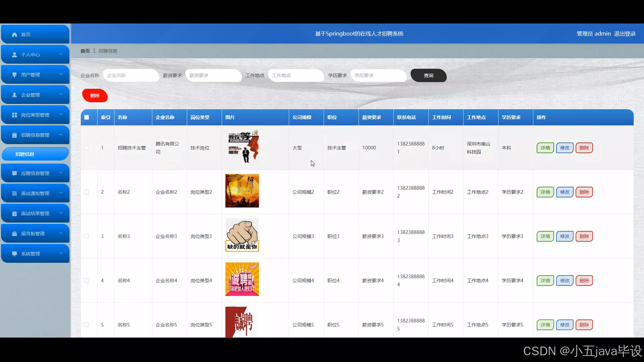Click 退出登录 in header
The image size is (644, 362).
click(625, 34)
